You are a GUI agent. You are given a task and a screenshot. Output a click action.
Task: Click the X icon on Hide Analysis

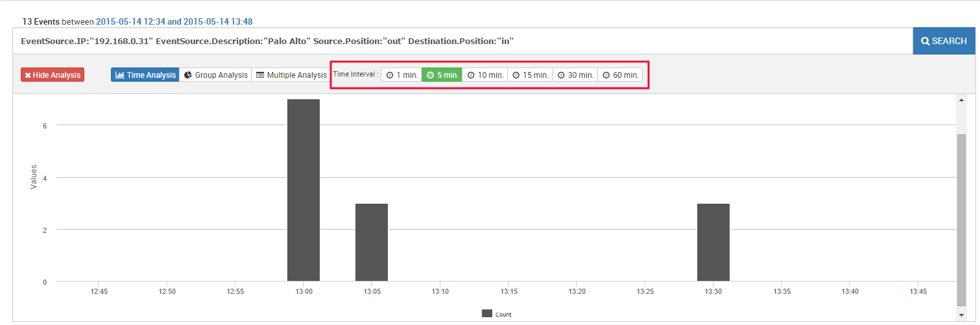pos(28,75)
